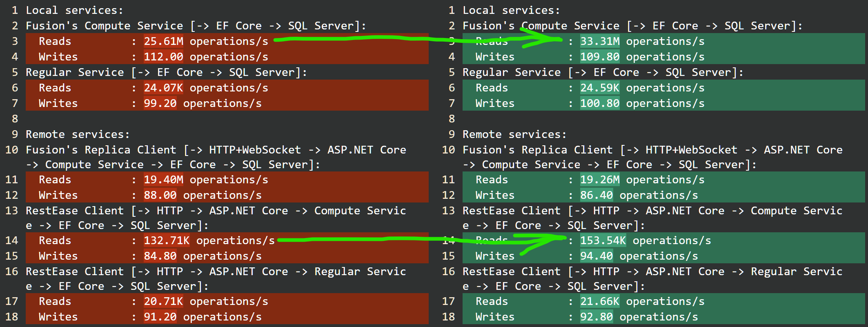Click 'operations/s' after 19.40M
This screenshot has width=868, height=327.
point(229,180)
